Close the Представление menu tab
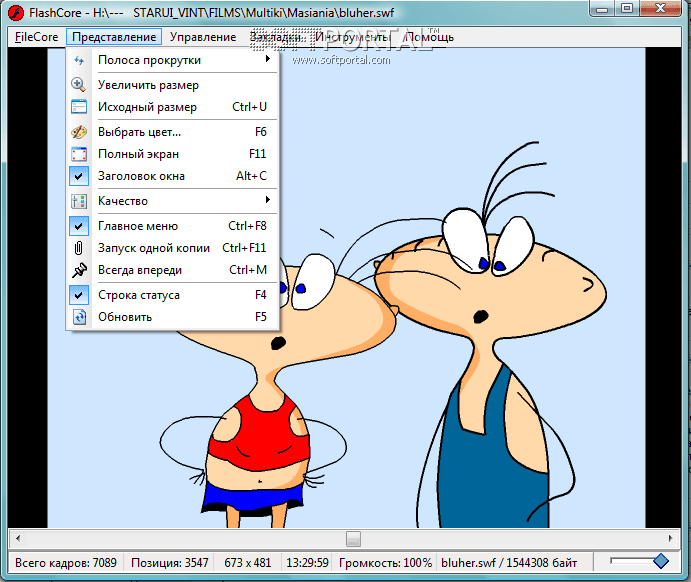Image resolution: width=691 pixels, height=582 pixels. [x=114, y=37]
